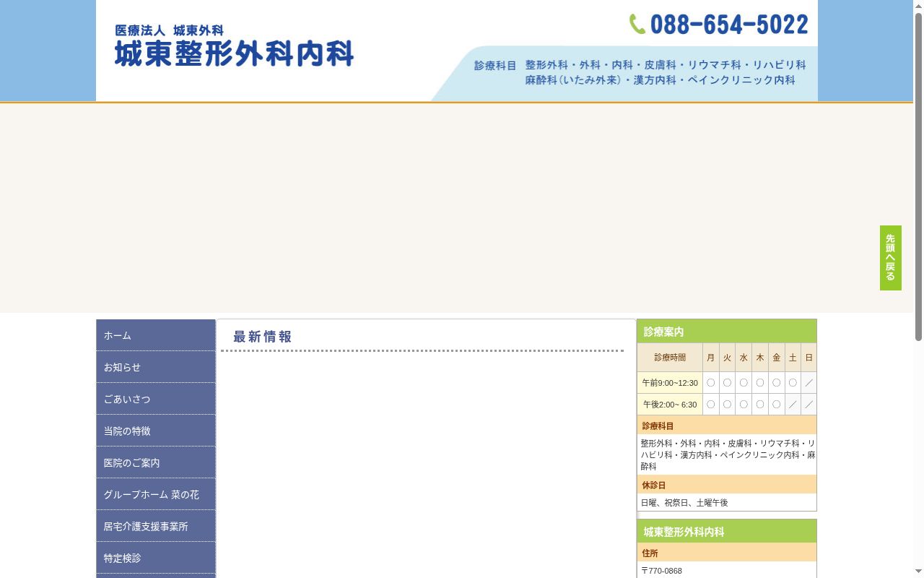924x578 pixels.
Task: Click the 診療科目 label in the side panel
Action: (727, 426)
